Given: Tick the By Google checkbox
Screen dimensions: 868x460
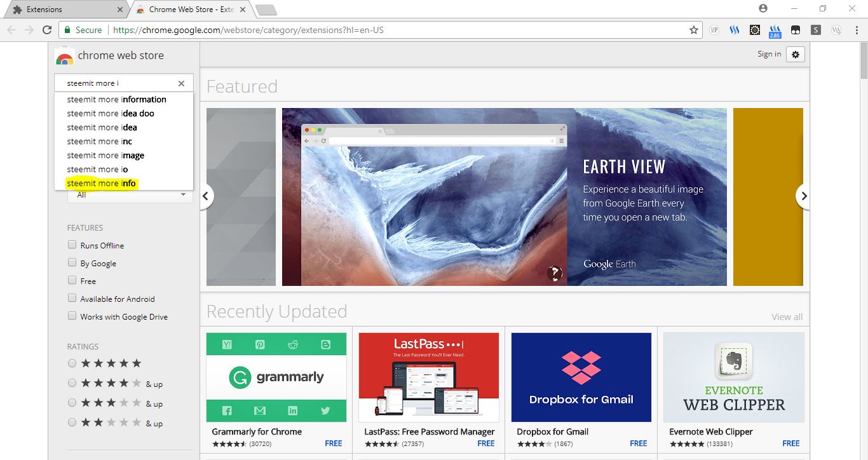Looking at the screenshot, I should tap(72, 263).
